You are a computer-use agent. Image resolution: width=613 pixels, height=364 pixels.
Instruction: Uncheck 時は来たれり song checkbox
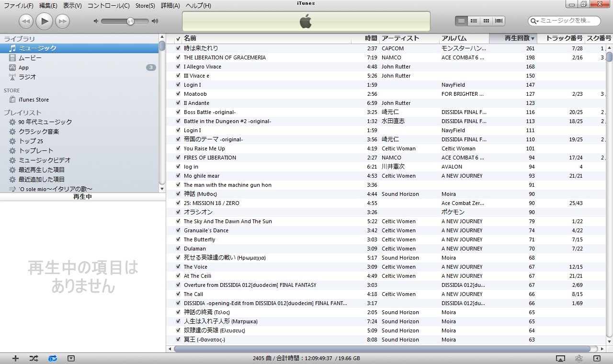[x=178, y=48]
